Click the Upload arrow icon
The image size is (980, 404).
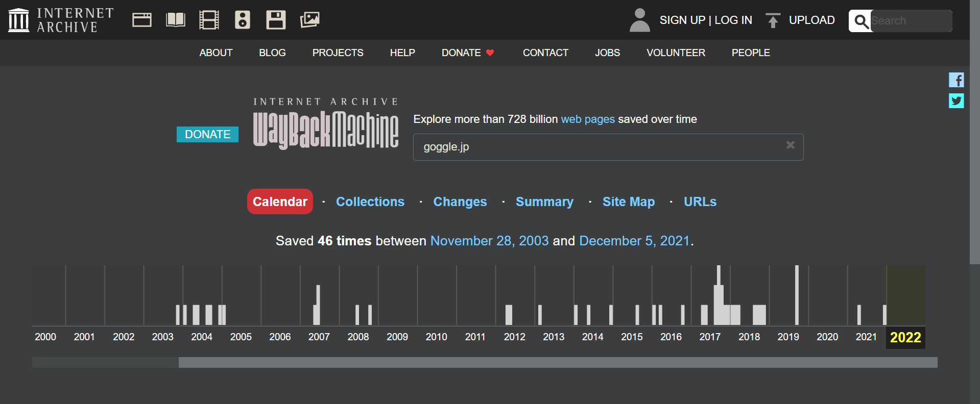pos(773,20)
